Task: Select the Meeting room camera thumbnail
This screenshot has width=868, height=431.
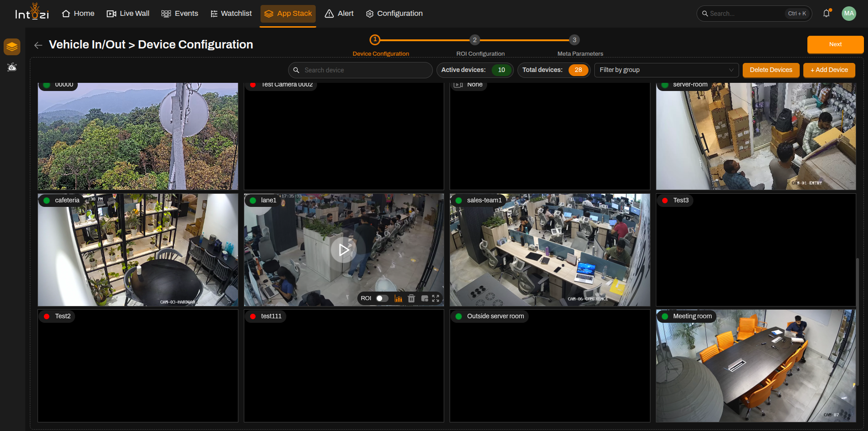Action: coord(756,366)
